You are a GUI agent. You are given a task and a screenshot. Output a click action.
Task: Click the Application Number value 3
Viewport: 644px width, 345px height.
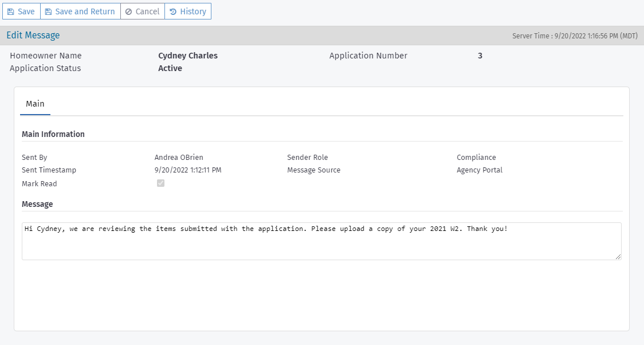coord(480,56)
